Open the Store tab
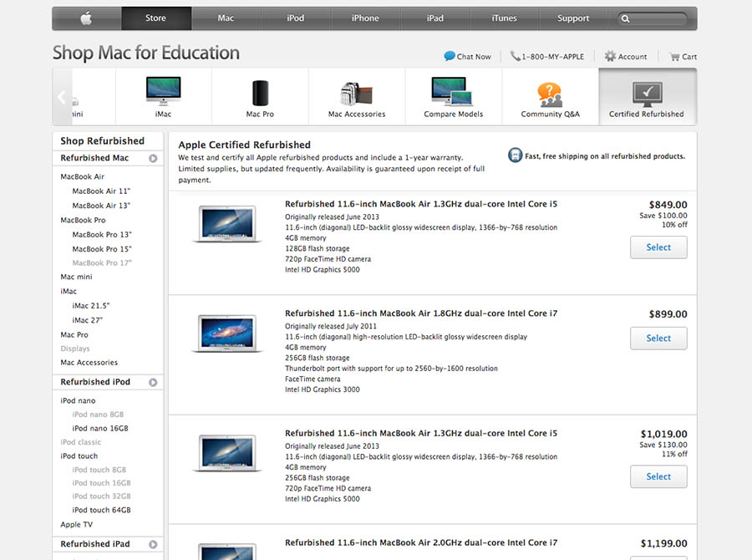The image size is (752, 560). 156,18
